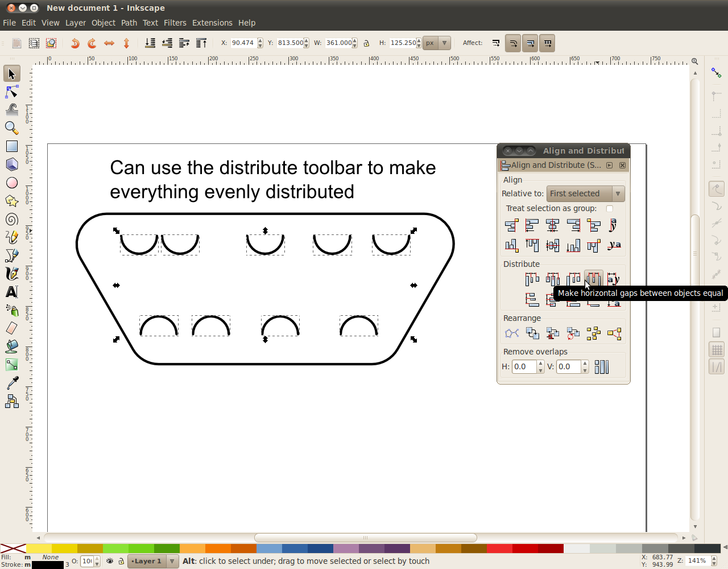Select the Zoom tool in toolbox
The height and width of the screenshot is (569, 728).
(x=12, y=128)
